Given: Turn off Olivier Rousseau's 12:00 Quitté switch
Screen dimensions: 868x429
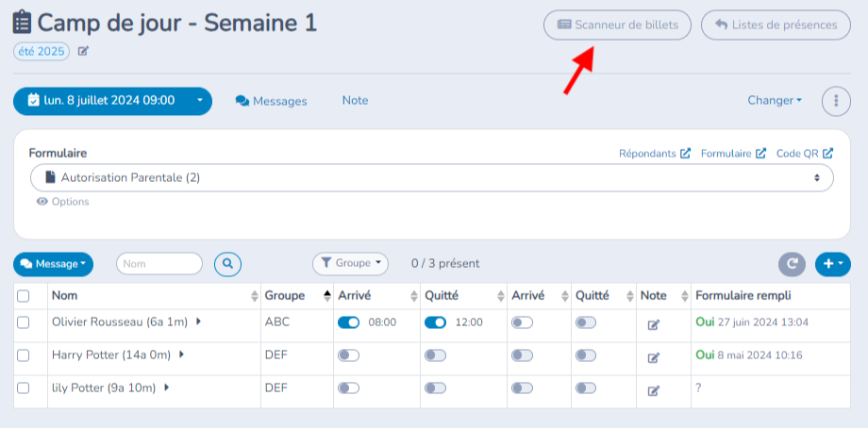Looking at the screenshot, I should 436,322.
